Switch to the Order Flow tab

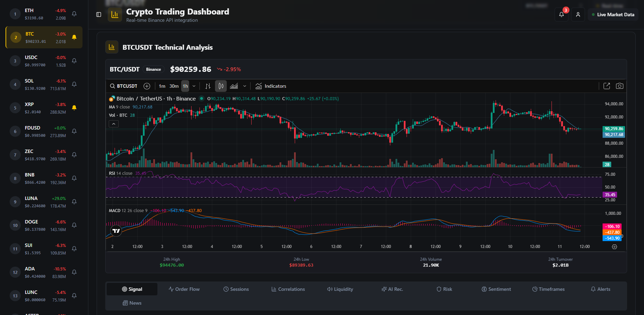tap(184, 289)
